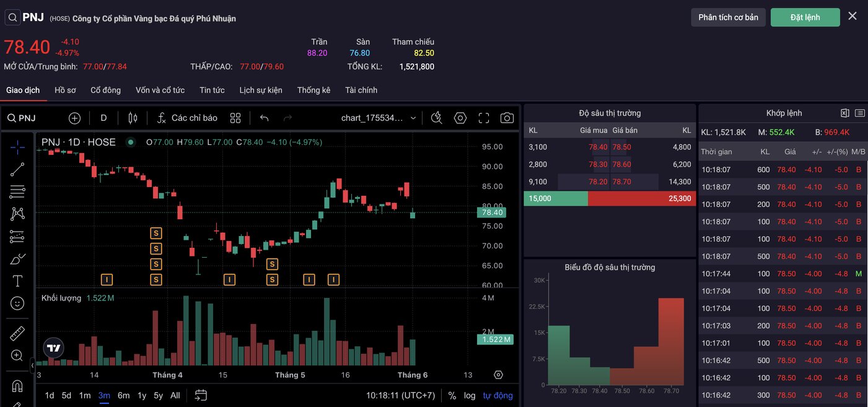Enter fullscreen chart mode
Screen dimensions: 868x407
(484, 118)
